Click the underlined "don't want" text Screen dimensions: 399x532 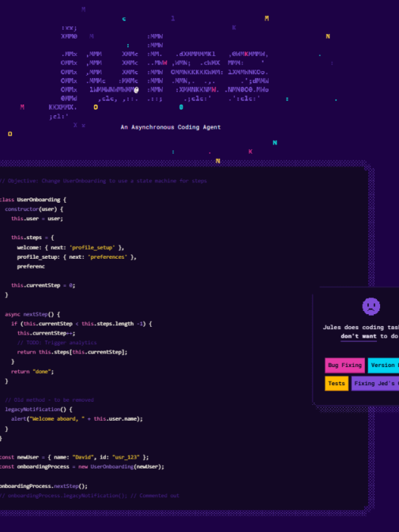point(359,336)
